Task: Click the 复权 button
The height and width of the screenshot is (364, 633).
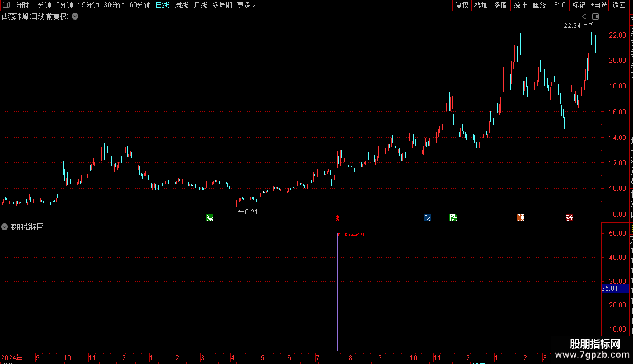Action: pyautogui.click(x=462, y=5)
